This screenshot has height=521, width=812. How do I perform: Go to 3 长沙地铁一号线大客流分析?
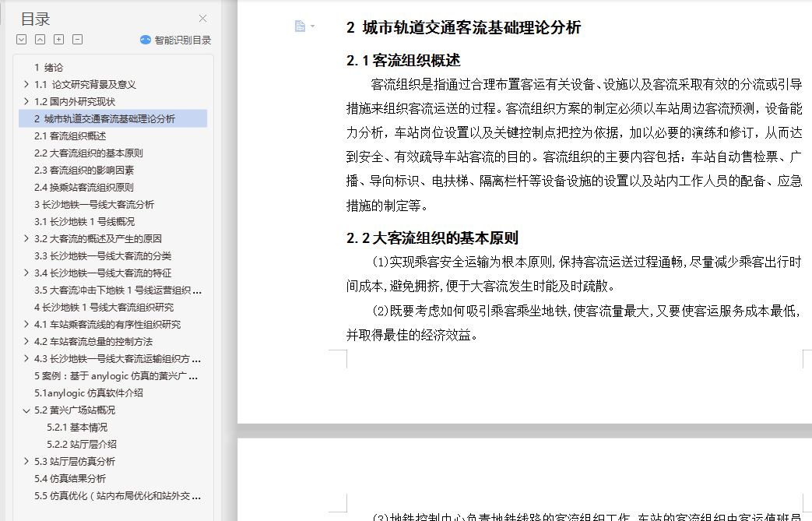(x=94, y=204)
